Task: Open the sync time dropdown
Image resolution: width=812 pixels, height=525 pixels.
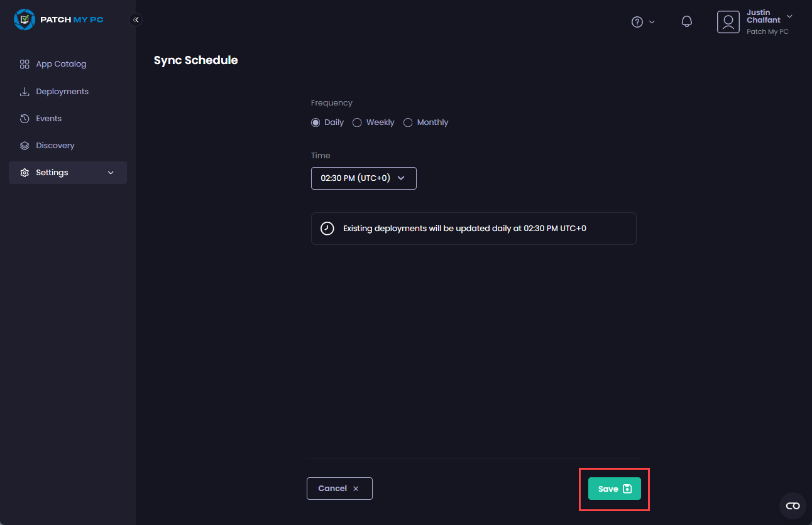Action: coord(363,178)
